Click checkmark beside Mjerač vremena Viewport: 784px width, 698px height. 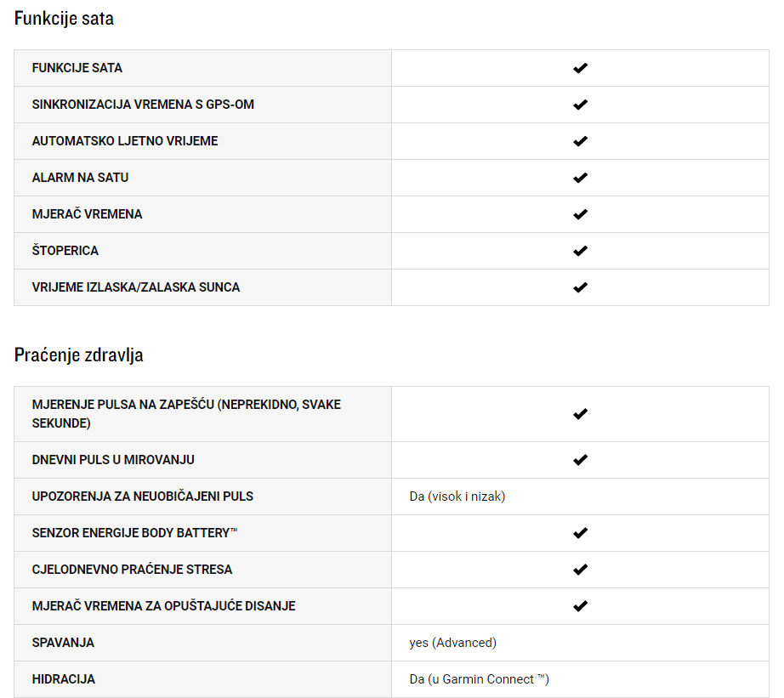pos(580,214)
